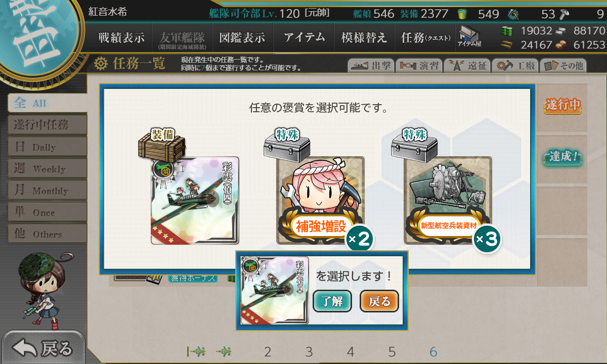607x364 pixels.
Task: Open the アイテム屋 item shop icon
Action: pyautogui.click(x=469, y=37)
